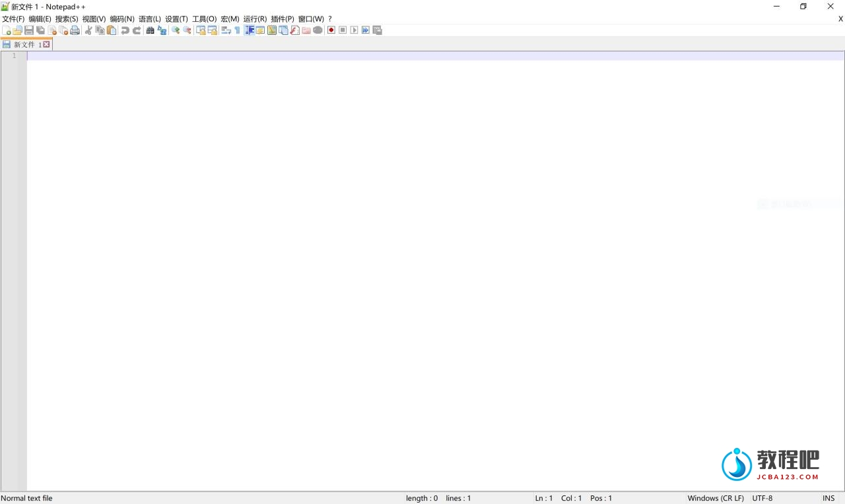Toggle INS mode in status bar
Screen dimensions: 845x504
click(828, 498)
